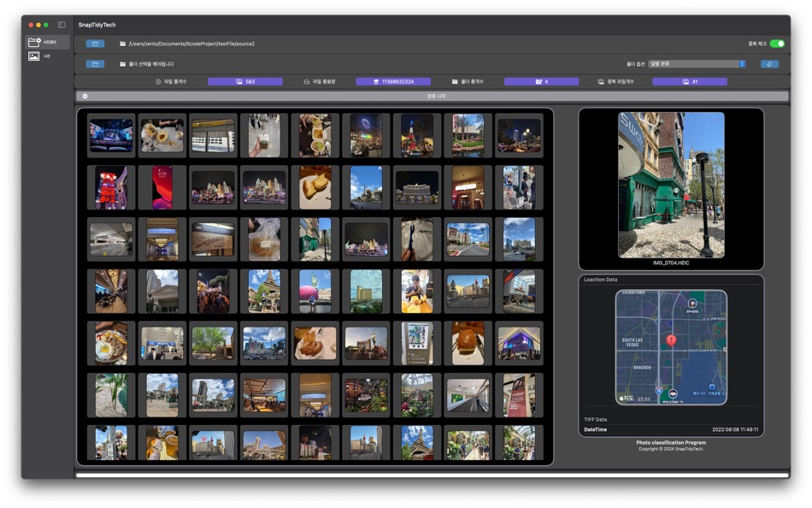Select the red iPhone thumbnail
The width and height of the screenshot is (812, 508).
coord(162,187)
